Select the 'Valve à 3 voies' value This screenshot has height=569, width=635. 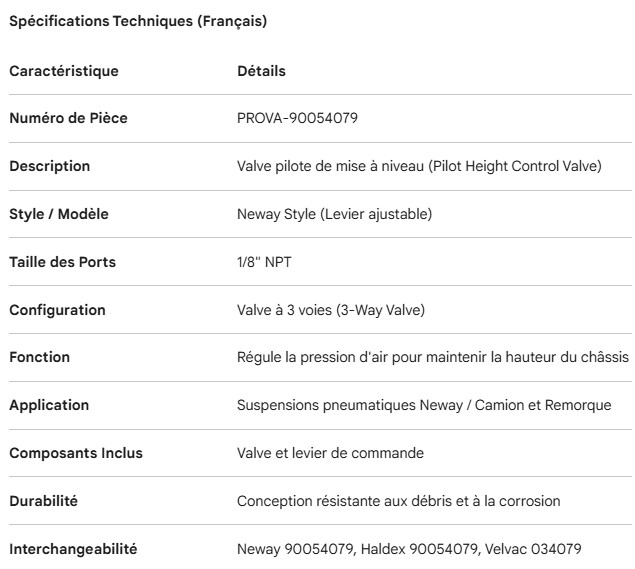(285, 310)
